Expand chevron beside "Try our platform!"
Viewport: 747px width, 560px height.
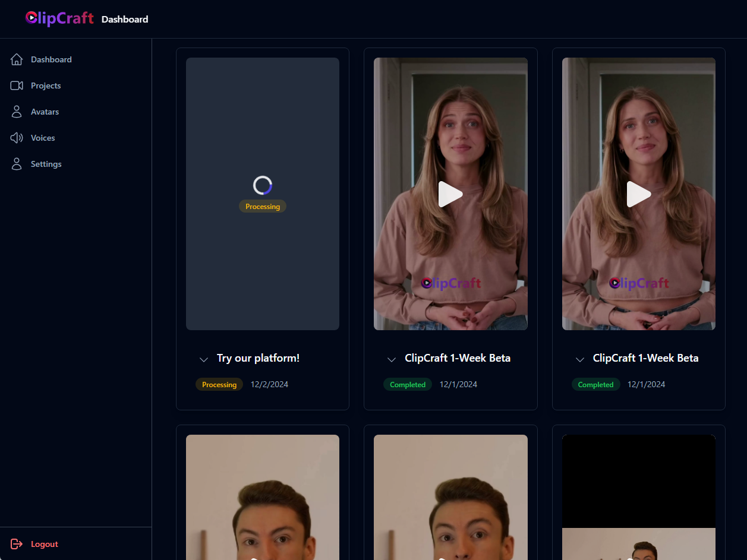pyautogui.click(x=204, y=359)
